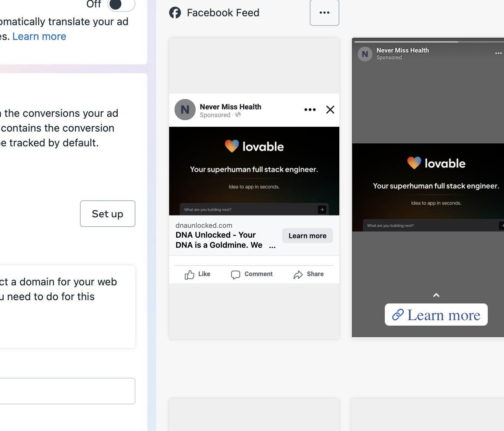Click the empty input field at bottom left
504x431 pixels.
[x=67, y=391]
